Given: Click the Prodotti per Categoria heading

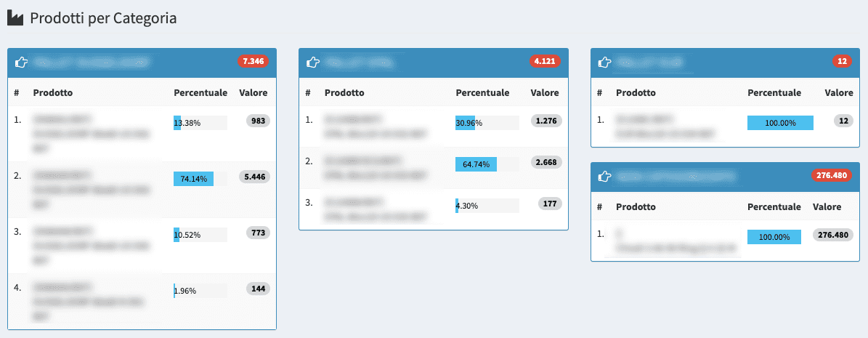Looking at the screenshot, I should [x=103, y=19].
